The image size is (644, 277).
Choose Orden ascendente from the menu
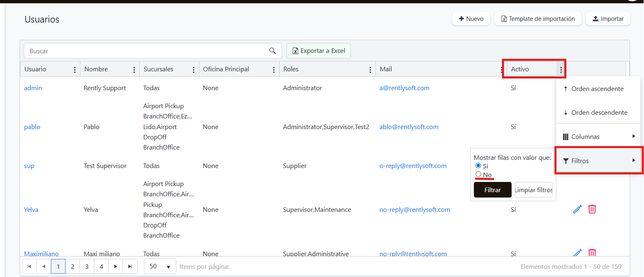(x=597, y=89)
